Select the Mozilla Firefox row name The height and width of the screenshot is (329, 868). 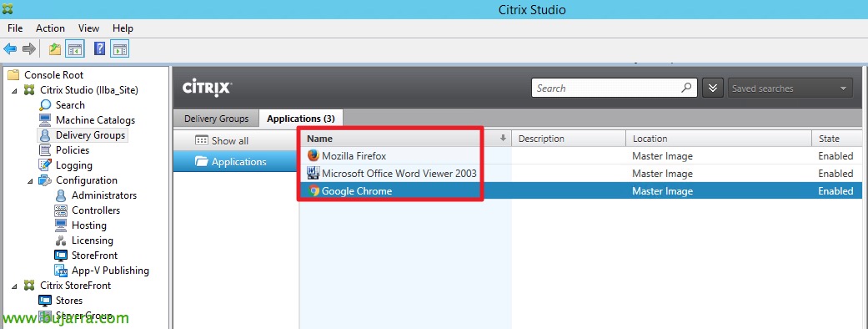click(x=354, y=156)
